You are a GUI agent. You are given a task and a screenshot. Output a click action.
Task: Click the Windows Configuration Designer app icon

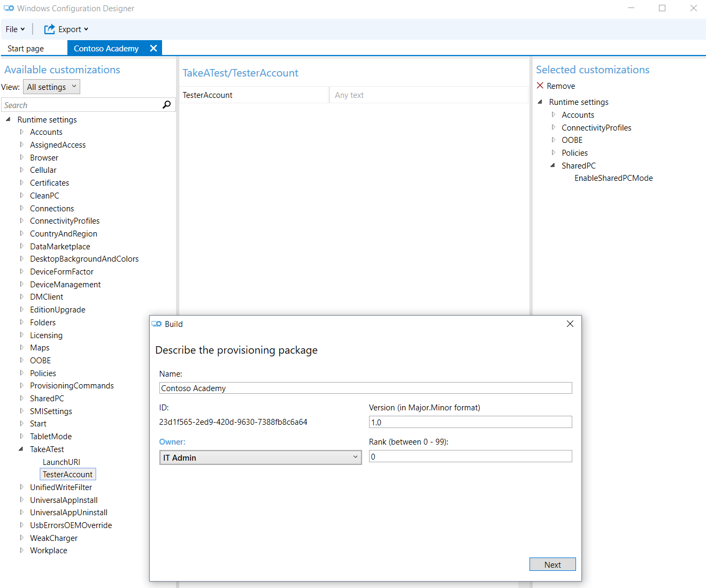point(9,8)
